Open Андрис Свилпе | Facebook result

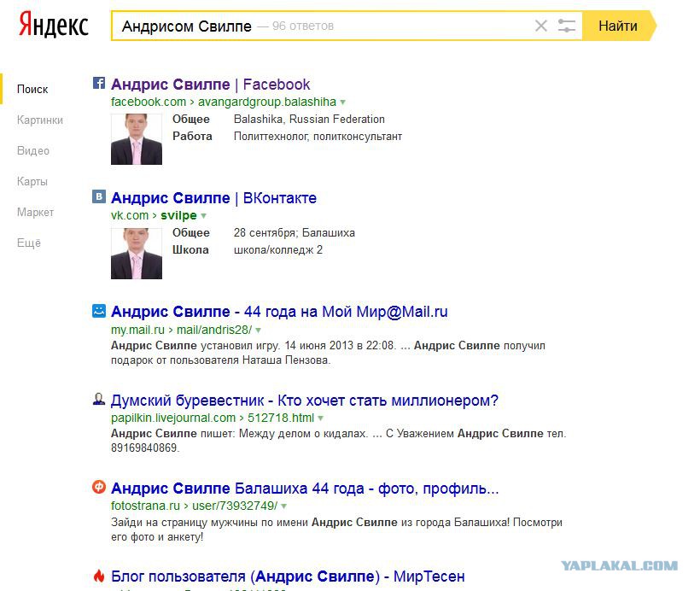pos(210,84)
